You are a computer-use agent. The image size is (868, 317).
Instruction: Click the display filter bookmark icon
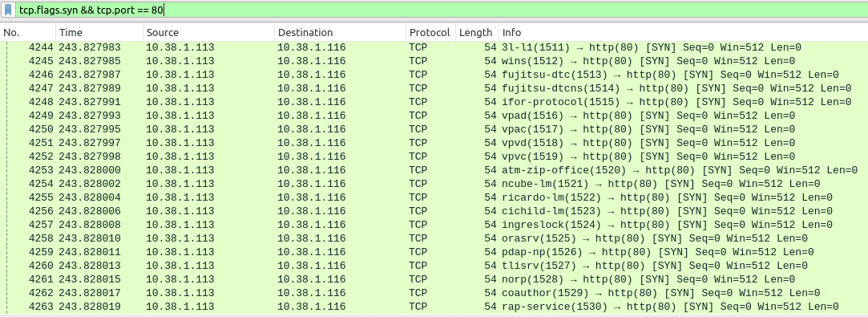[8, 10]
